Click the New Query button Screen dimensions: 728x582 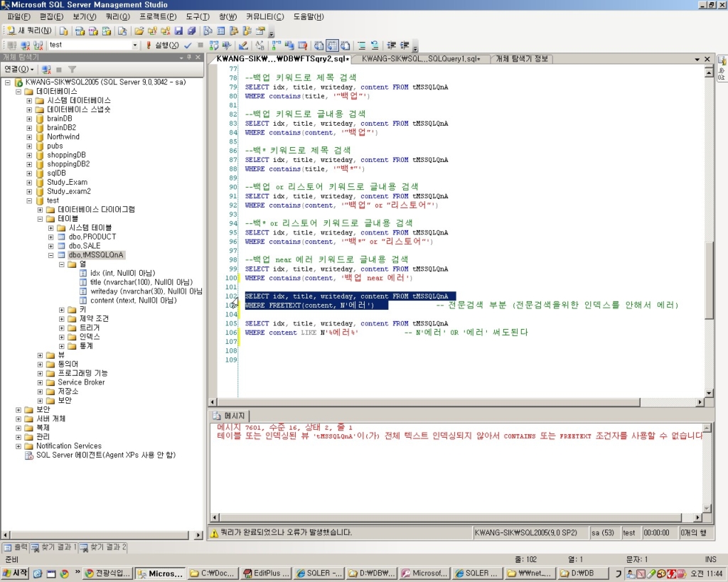tap(29, 31)
